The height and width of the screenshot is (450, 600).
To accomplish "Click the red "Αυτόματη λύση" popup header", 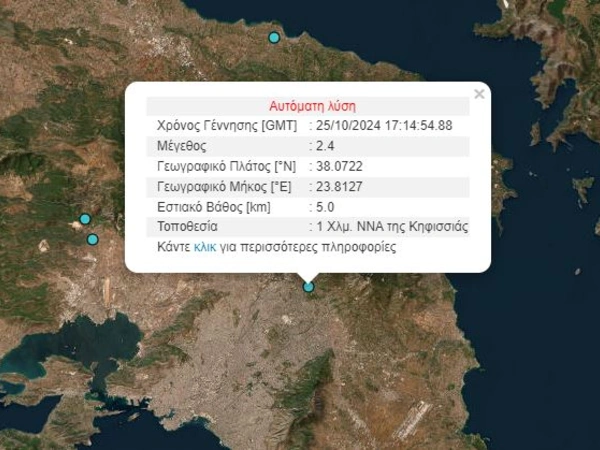I will click(312, 106).
